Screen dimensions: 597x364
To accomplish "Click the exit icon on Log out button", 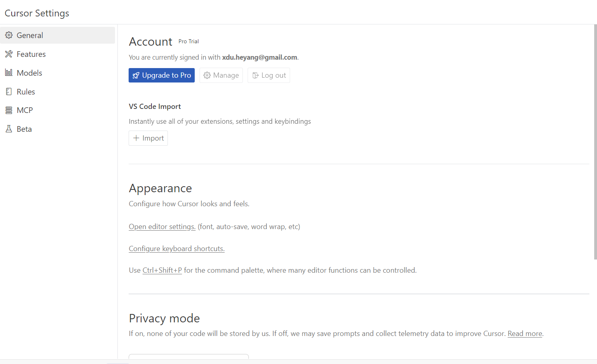I will 255,75.
